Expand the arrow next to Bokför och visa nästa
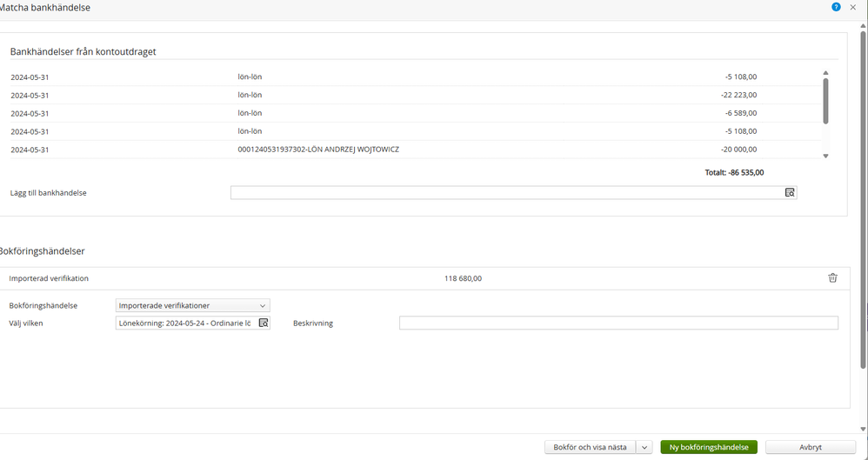This screenshot has width=868, height=460. [644, 447]
